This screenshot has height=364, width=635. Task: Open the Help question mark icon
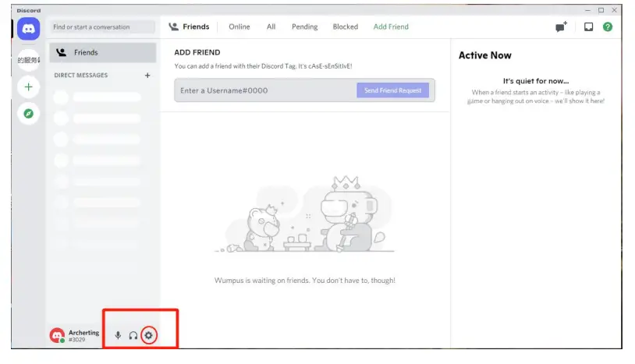click(x=608, y=27)
